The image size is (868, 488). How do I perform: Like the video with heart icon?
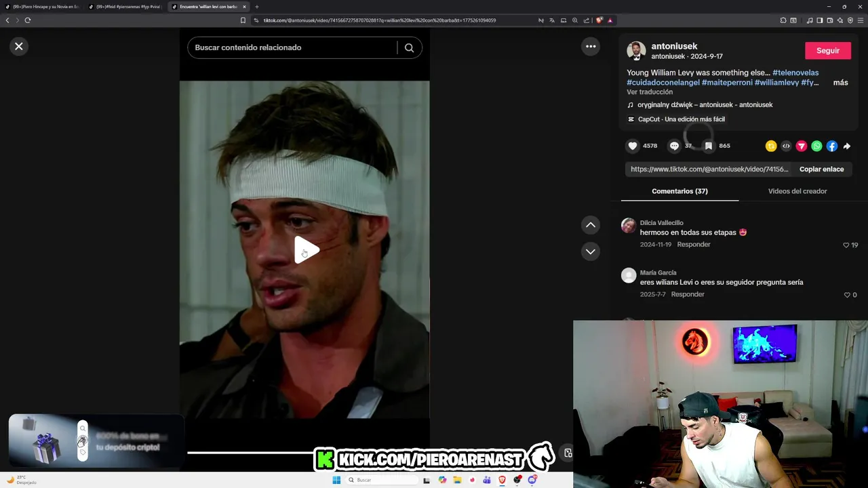[633, 146]
